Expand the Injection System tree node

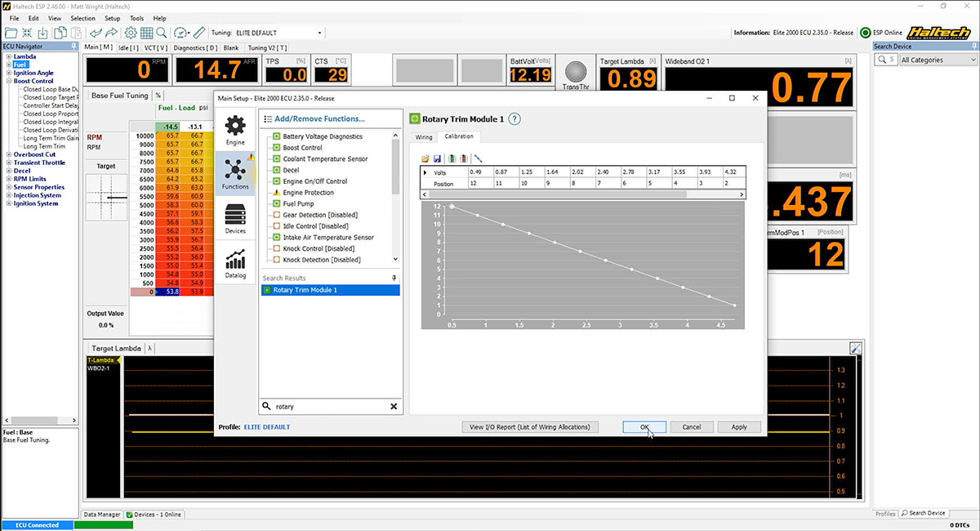(x=8, y=195)
